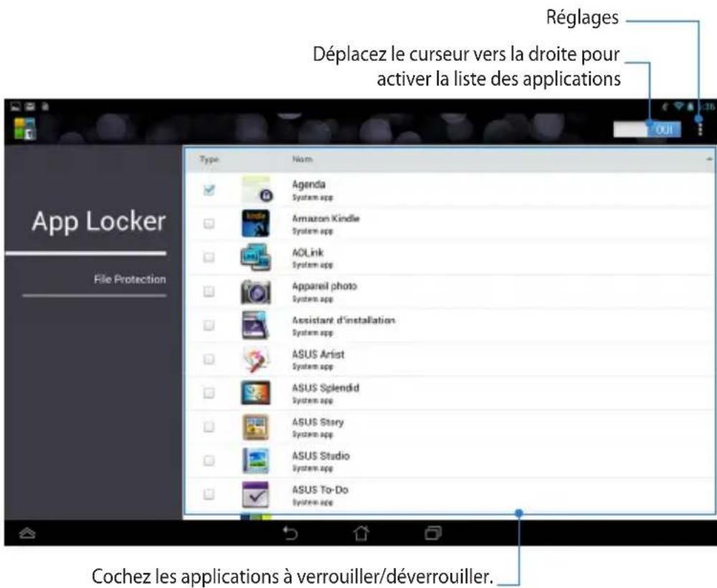Open the mail notification icon
Viewport: 717px width, 588px height.
(30, 107)
